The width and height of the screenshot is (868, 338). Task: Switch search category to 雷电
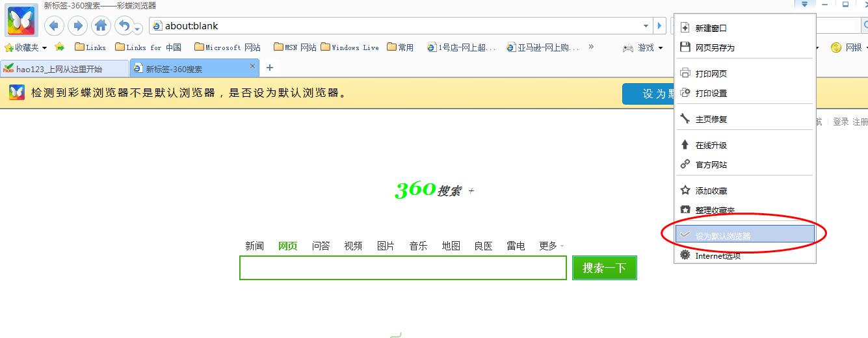pyautogui.click(x=516, y=246)
